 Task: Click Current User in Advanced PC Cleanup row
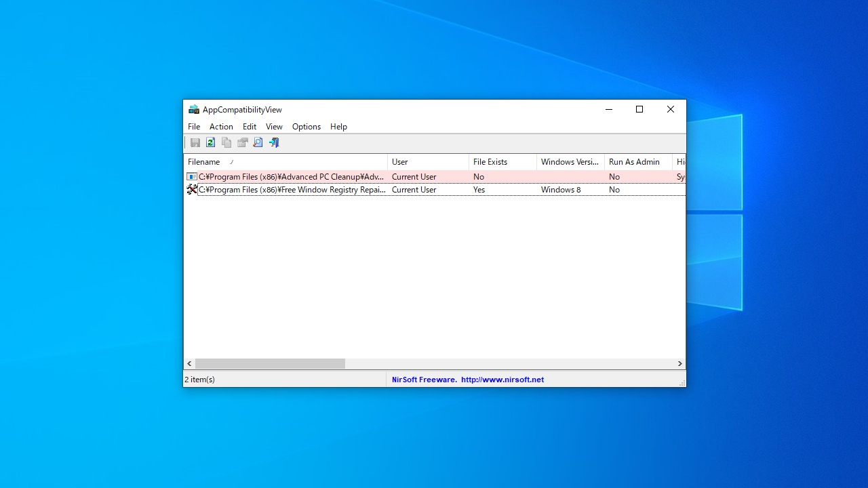click(x=414, y=177)
